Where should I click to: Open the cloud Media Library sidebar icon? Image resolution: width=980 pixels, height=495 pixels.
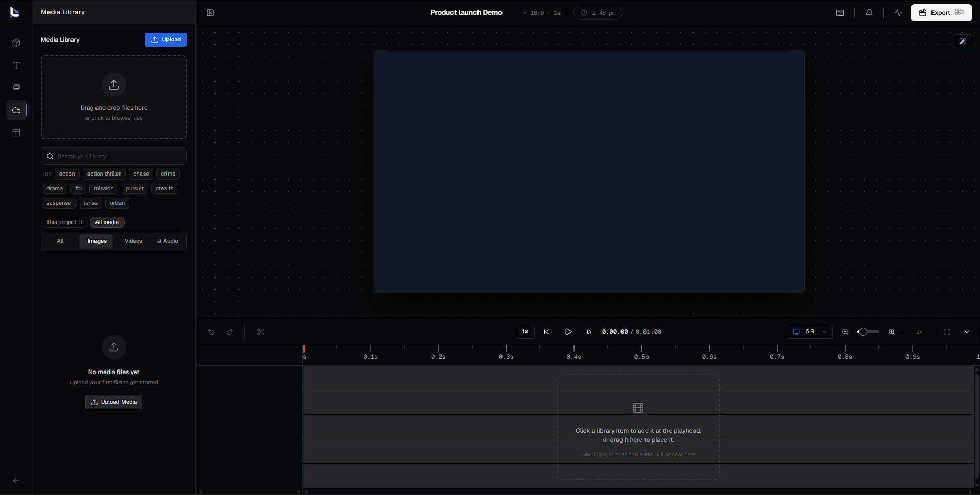pos(16,110)
